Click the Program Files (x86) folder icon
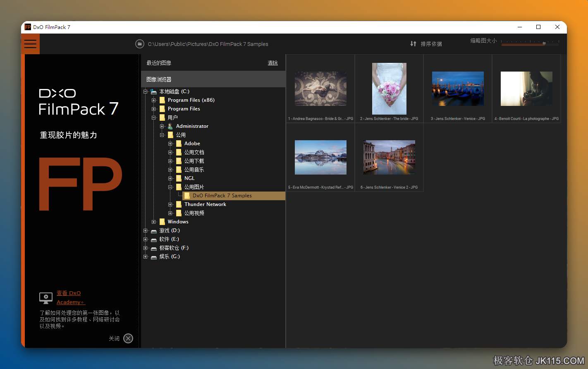The width and height of the screenshot is (588, 369). pos(162,100)
